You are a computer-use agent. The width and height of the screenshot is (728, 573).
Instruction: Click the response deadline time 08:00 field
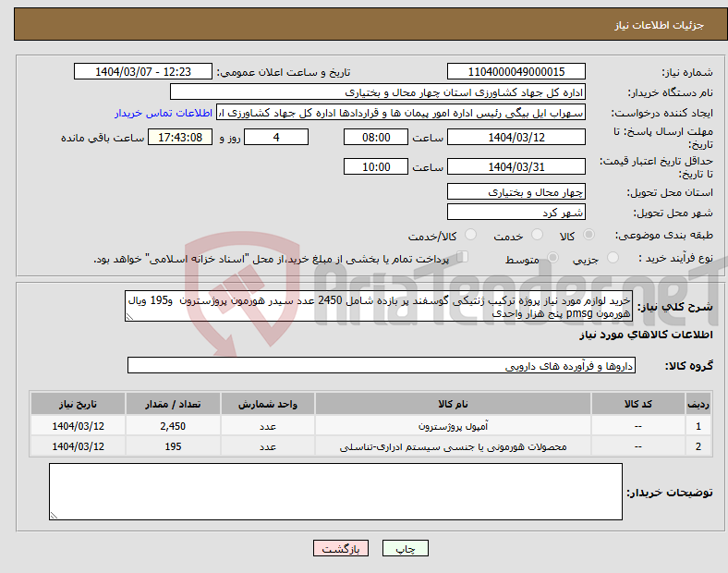(x=376, y=137)
